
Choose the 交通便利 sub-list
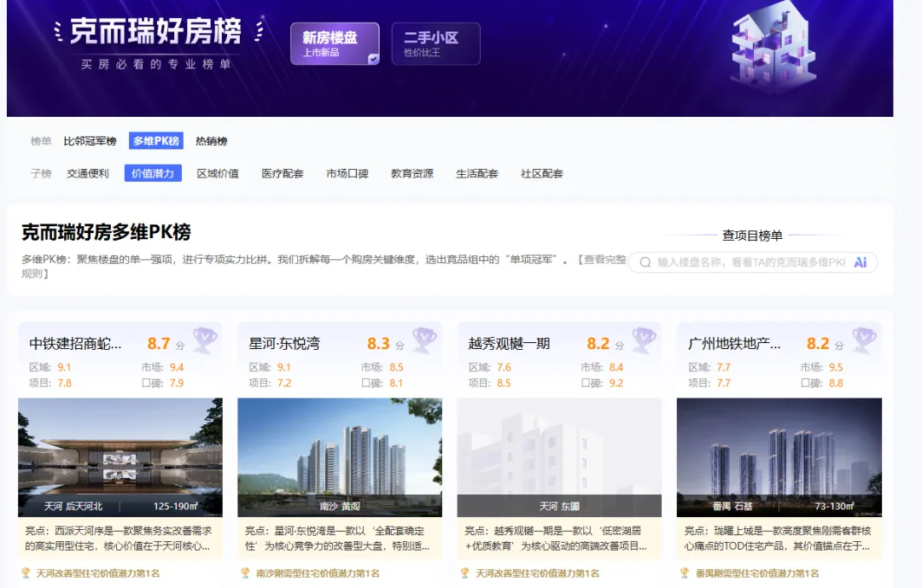point(88,173)
